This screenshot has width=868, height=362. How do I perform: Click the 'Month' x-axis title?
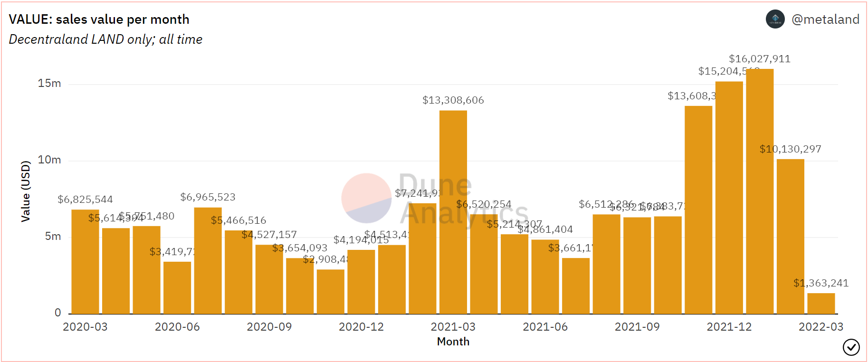coord(453,342)
